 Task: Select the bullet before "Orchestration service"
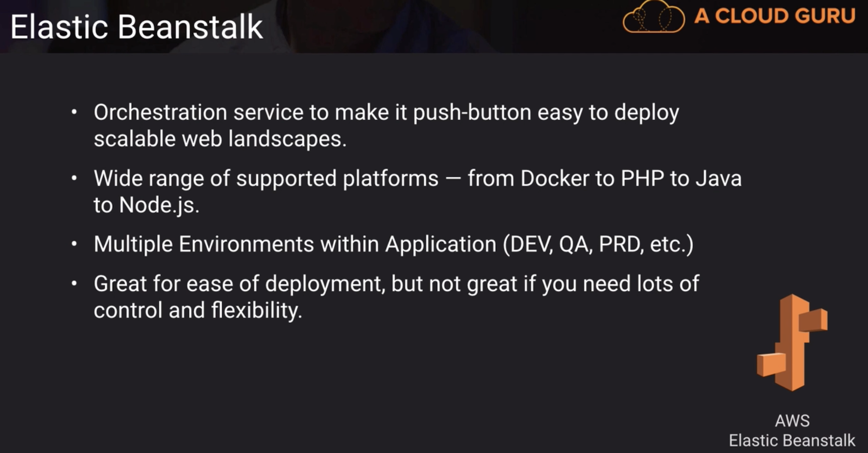pos(74,112)
